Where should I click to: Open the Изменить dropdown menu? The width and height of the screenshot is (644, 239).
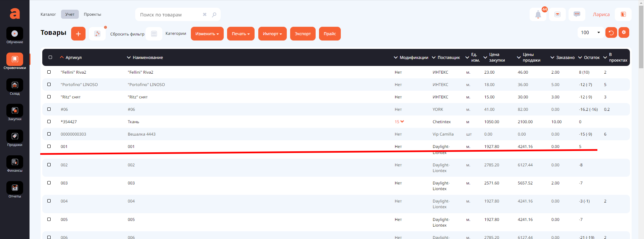(207, 34)
